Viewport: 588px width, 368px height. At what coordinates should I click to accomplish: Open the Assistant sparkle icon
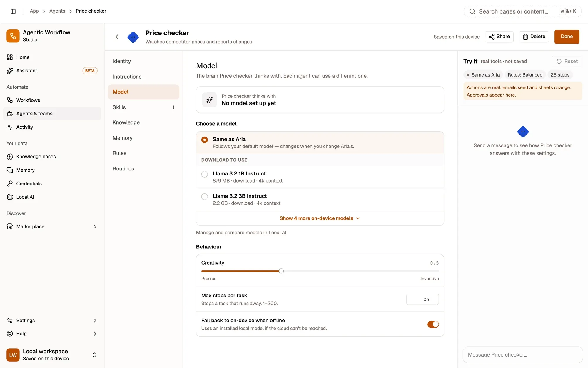tap(10, 71)
